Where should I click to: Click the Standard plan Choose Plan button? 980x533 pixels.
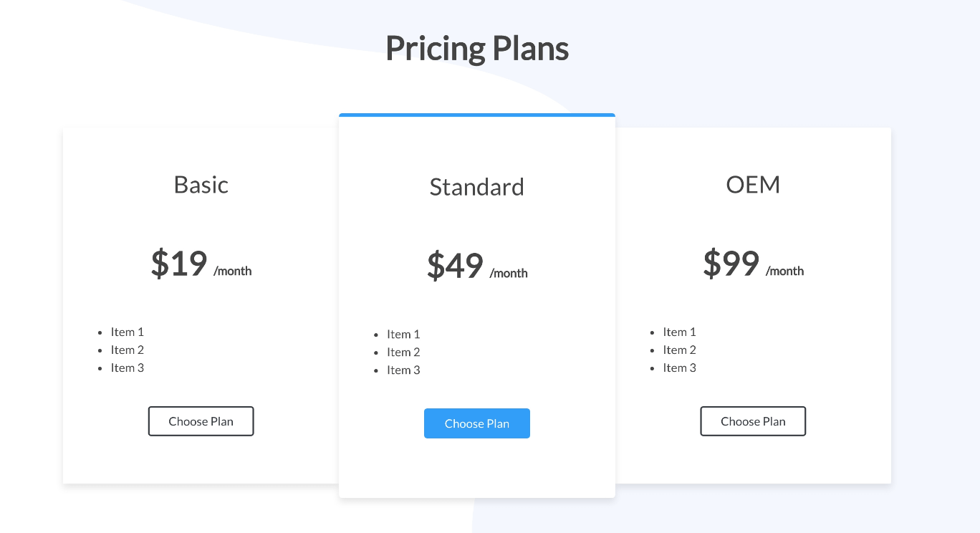[x=476, y=423]
